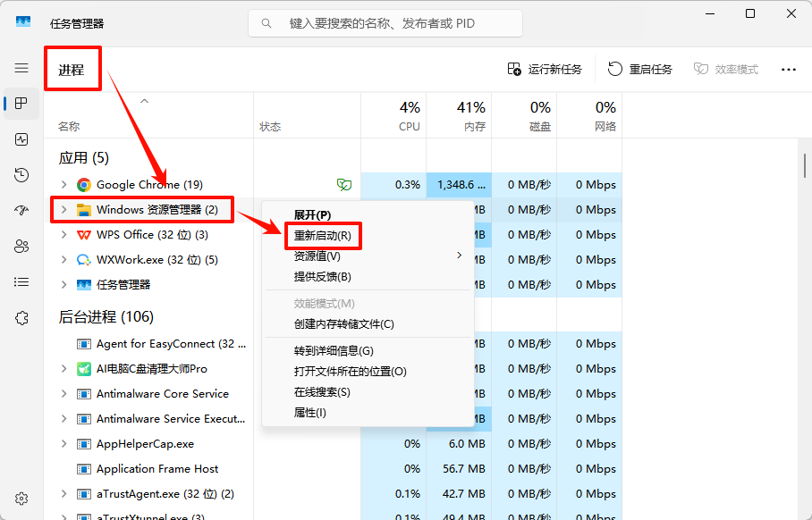Open the Details list in sidebar
This screenshot has width=812, height=520.
click(x=21, y=282)
